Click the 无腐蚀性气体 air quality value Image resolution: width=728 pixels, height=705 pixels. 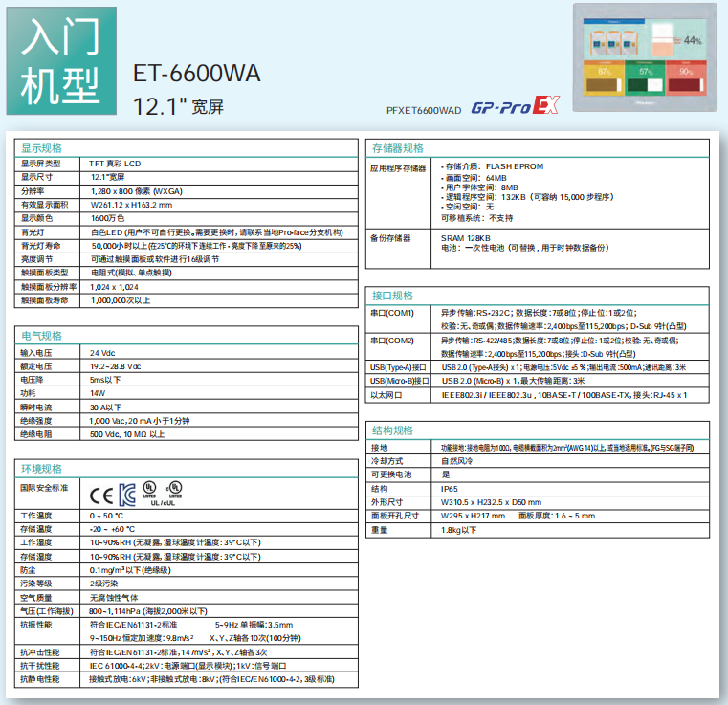114,597
